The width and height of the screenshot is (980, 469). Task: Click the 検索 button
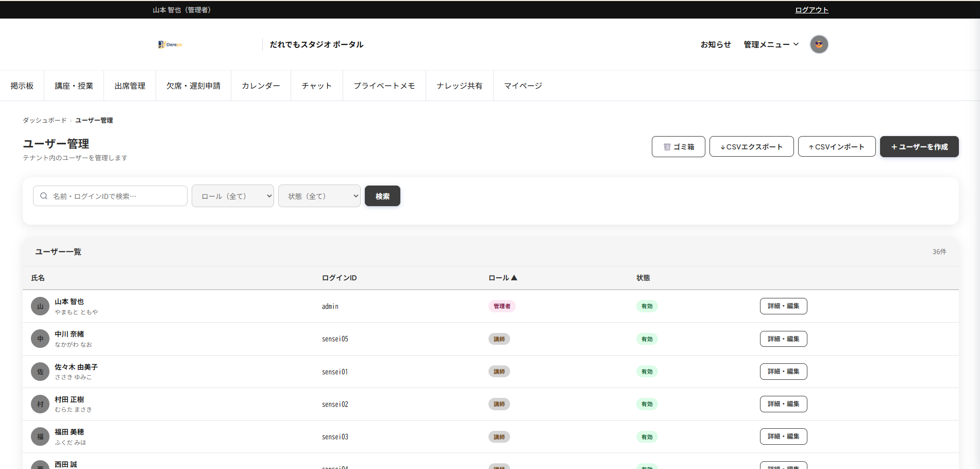point(382,196)
